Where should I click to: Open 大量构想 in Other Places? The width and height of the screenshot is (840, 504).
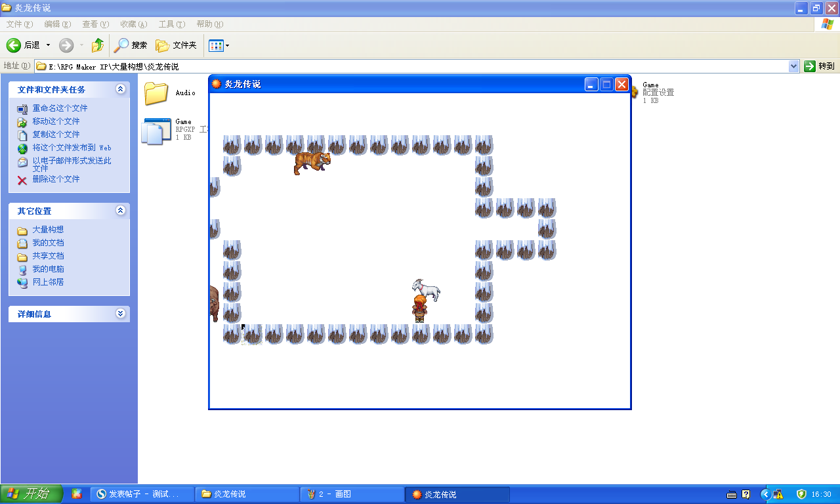48,230
